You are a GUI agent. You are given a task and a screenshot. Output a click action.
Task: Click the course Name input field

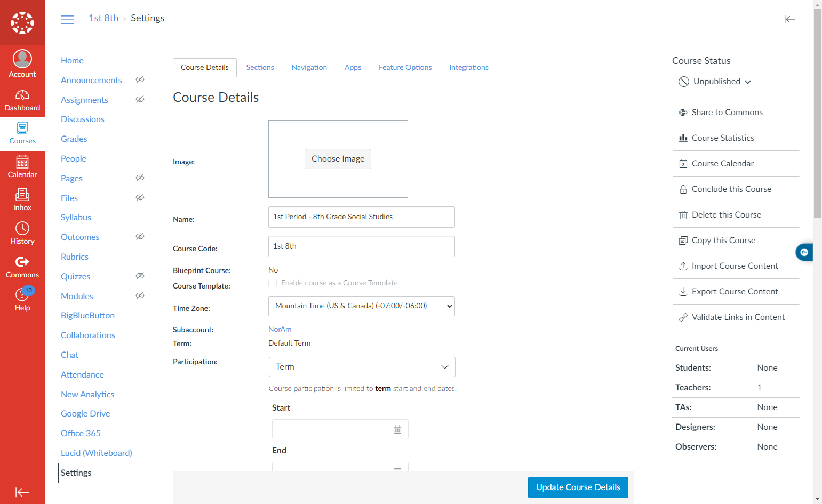(362, 217)
